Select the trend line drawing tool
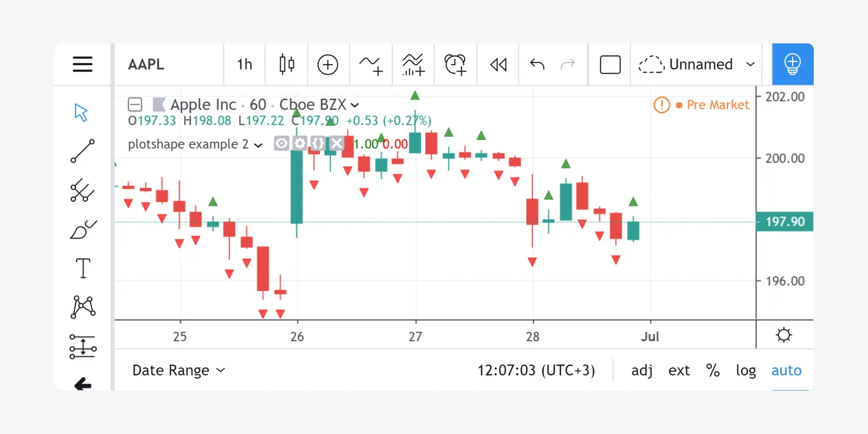The image size is (868, 434). click(x=82, y=151)
